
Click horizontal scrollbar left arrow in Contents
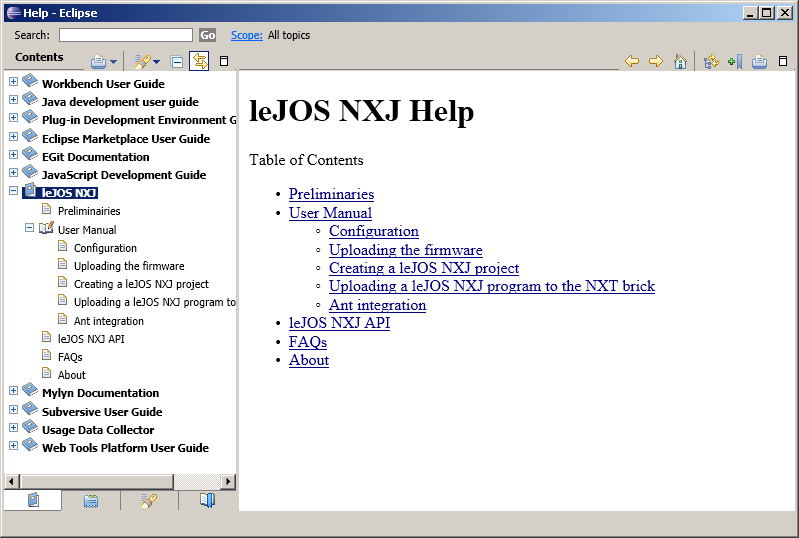coord(11,481)
